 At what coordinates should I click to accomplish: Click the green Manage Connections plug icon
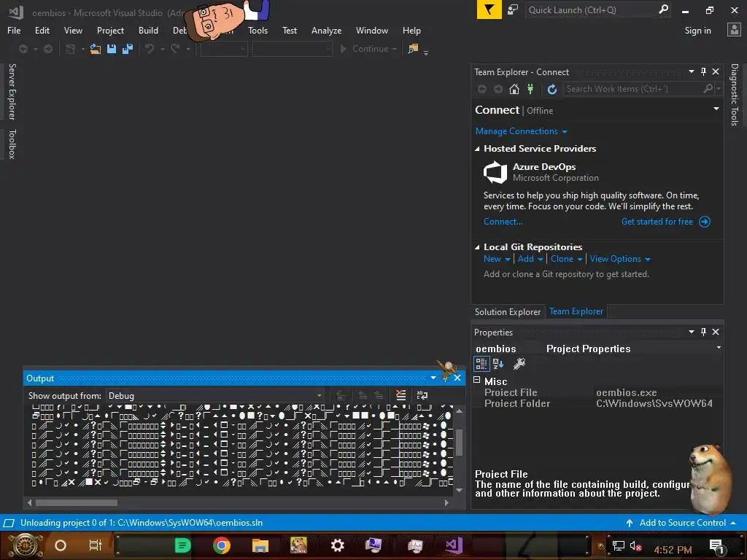[x=530, y=89]
